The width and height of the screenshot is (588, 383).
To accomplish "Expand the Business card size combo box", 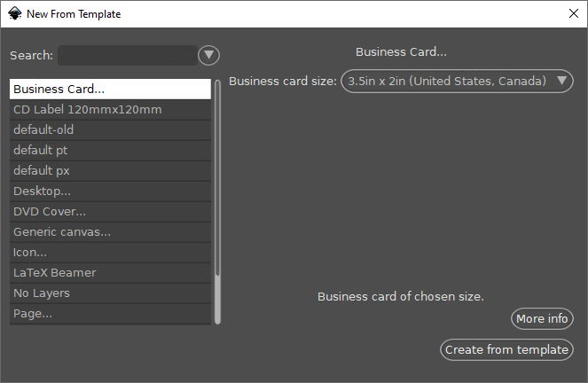I will click(x=457, y=81).
